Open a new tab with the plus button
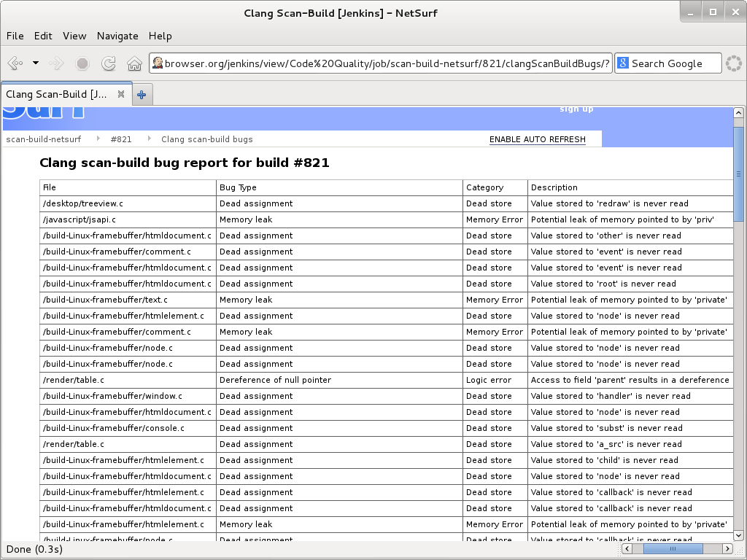 click(142, 95)
